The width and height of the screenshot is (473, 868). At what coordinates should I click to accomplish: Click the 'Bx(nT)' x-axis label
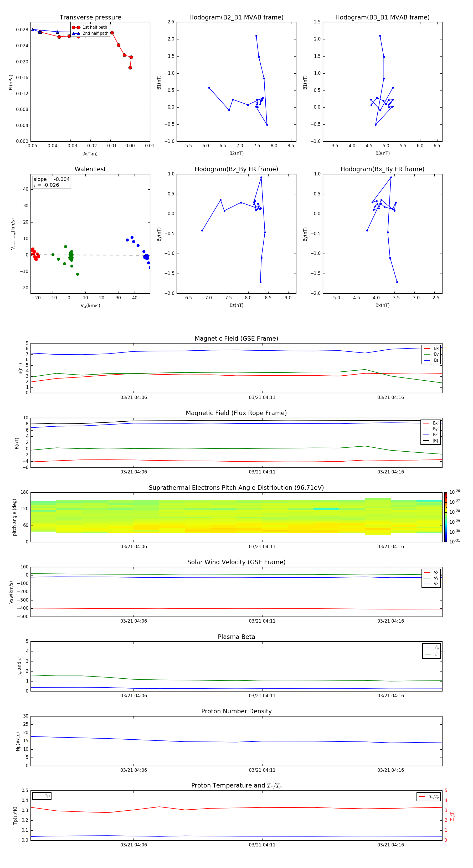(x=382, y=305)
